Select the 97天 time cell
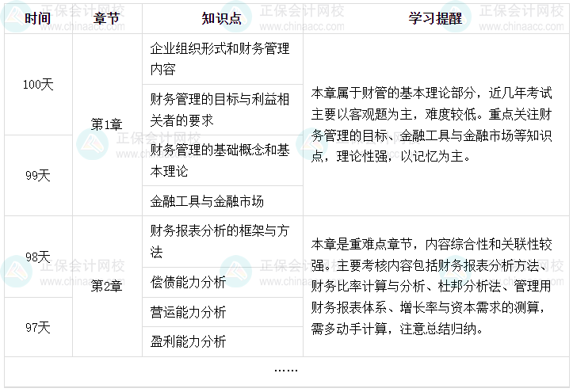 (37, 327)
